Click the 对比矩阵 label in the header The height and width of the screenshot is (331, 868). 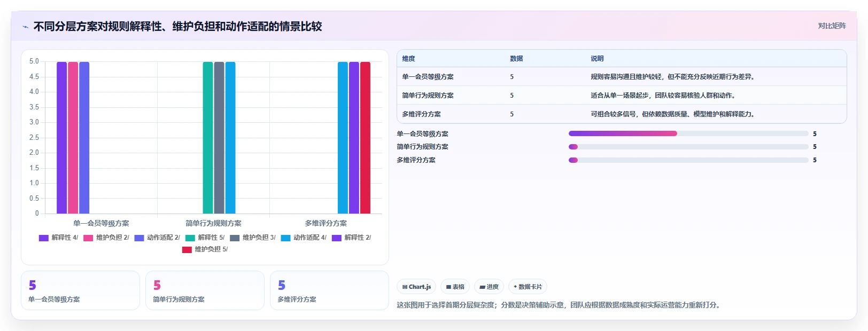(832, 26)
